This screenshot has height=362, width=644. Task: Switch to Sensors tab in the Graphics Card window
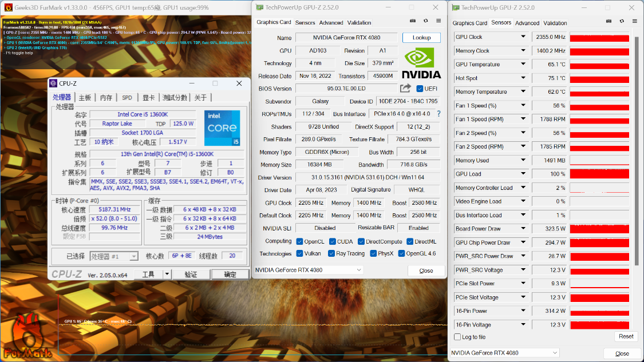(305, 22)
